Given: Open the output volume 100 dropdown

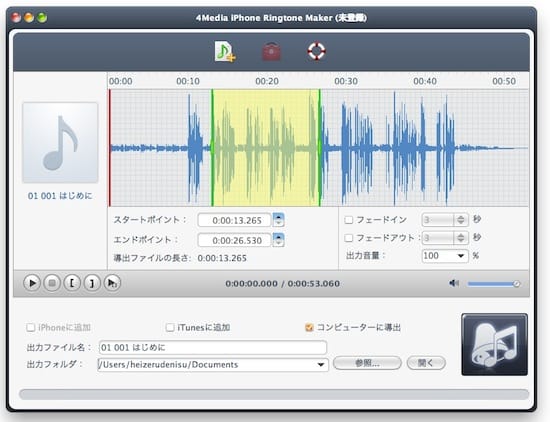Looking at the screenshot, I should coord(445,256).
